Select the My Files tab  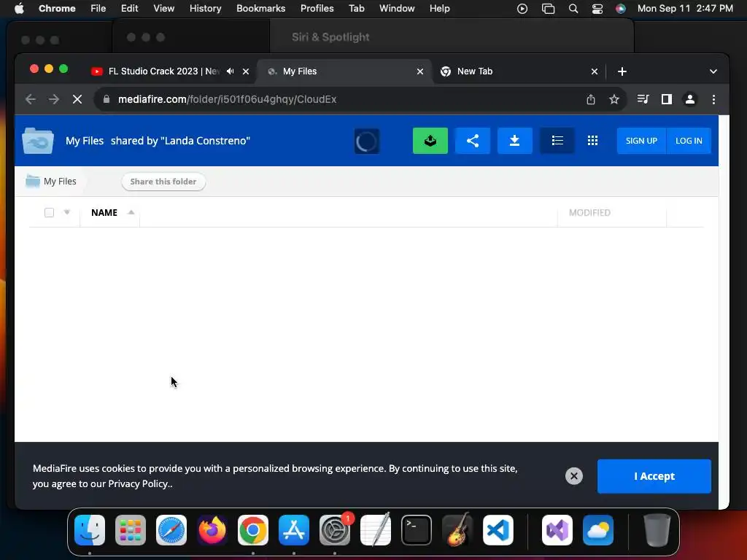[x=343, y=71]
